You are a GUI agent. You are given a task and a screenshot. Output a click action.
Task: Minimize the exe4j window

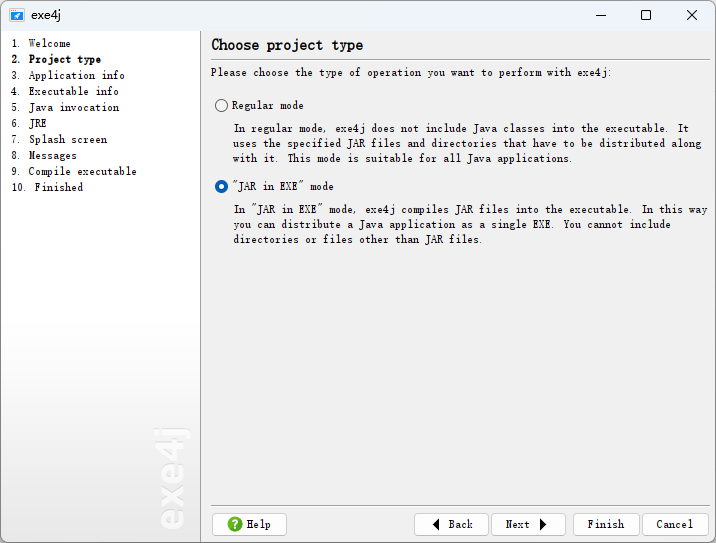(600, 15)
